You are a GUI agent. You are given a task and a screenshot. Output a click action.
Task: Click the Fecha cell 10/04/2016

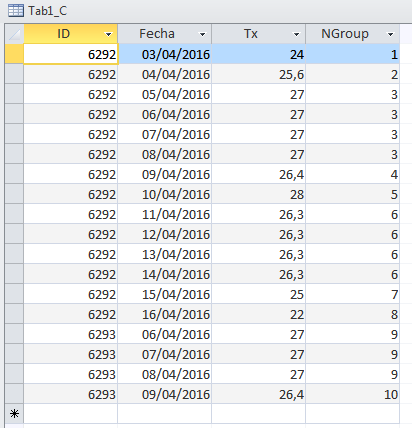(165, 194)
